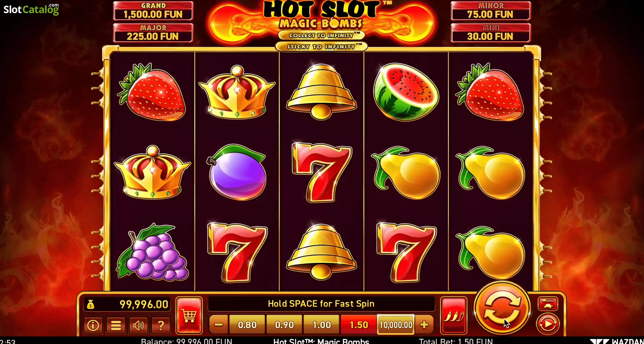Select the highlighted 1.50 bet
Viewport: 644px width, 344px height.
coord(359,325)
